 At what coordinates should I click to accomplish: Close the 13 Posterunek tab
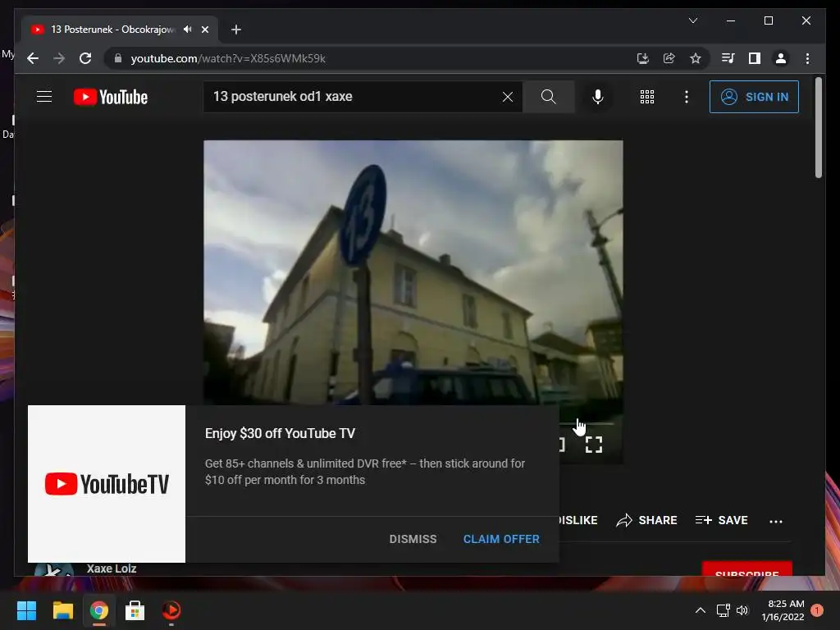[x=204, y=30]
